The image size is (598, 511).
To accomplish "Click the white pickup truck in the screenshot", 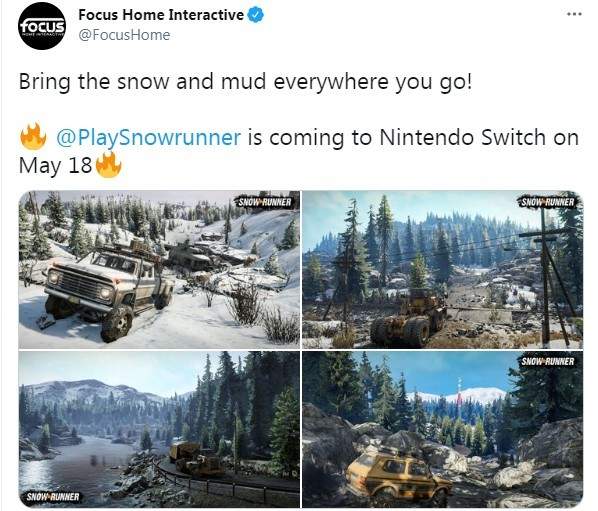I will coord(110,291).
